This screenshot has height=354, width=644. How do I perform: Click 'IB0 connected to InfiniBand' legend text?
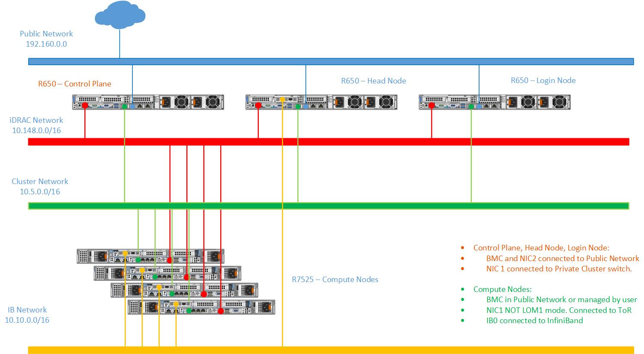pyautogui.click(x=534, y=321)
